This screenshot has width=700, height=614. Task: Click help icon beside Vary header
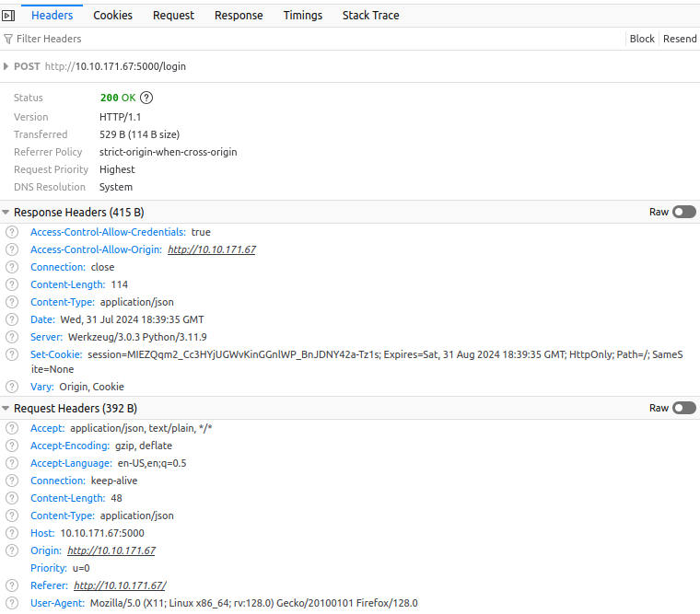click(12, 387)
